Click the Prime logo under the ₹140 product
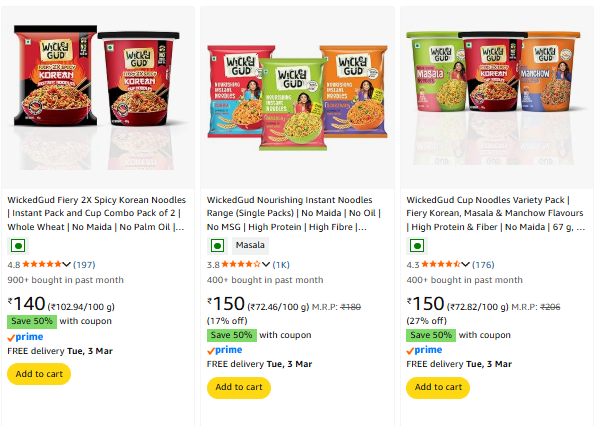This screenshot has width=595, height=426. 25,337
